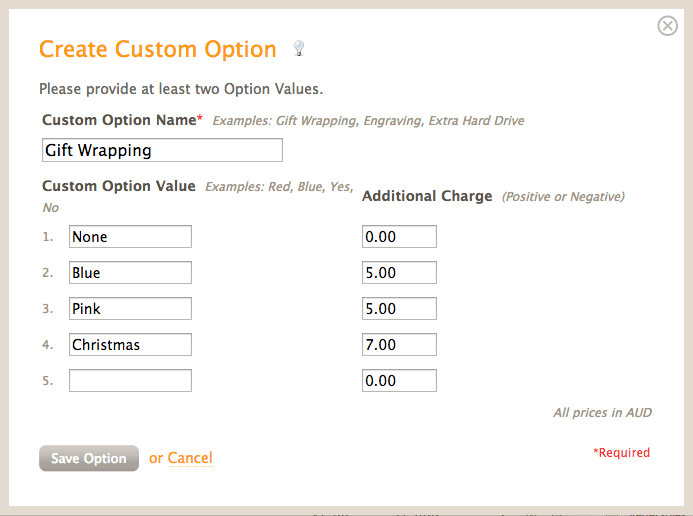Click the 'Create Custom Option' heading
This screenshot has height=516, width=693.
click(x=157, y=49)
